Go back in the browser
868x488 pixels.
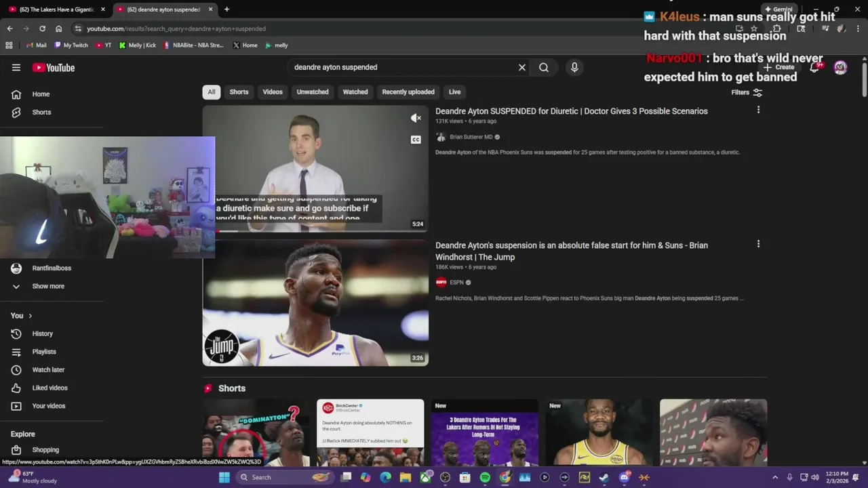9,28
